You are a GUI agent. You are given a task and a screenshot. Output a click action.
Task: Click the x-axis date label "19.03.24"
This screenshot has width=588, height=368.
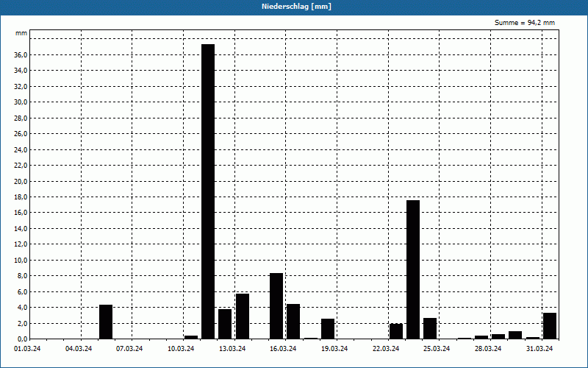(334, 349)
